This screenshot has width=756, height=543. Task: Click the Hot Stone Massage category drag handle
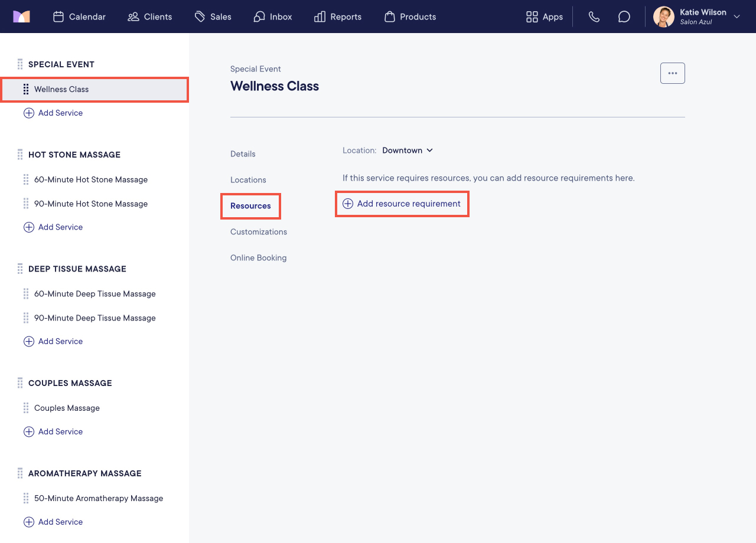[20, 155]
